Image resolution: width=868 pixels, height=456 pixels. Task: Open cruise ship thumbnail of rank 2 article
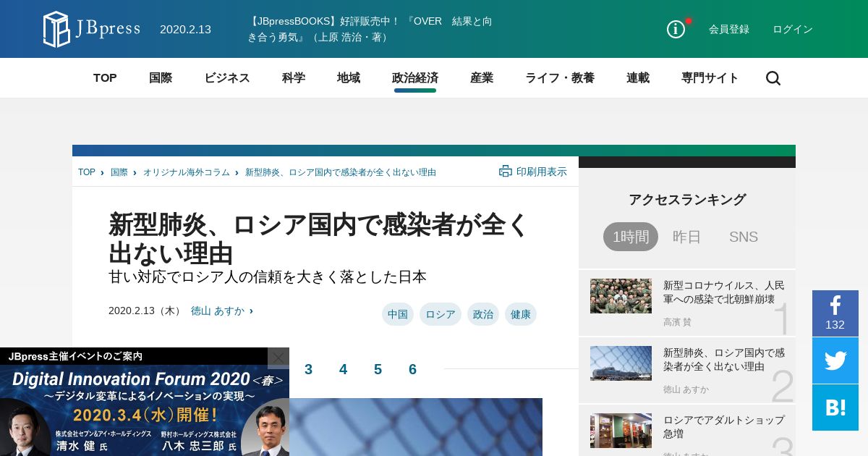[x=621, y=363]
